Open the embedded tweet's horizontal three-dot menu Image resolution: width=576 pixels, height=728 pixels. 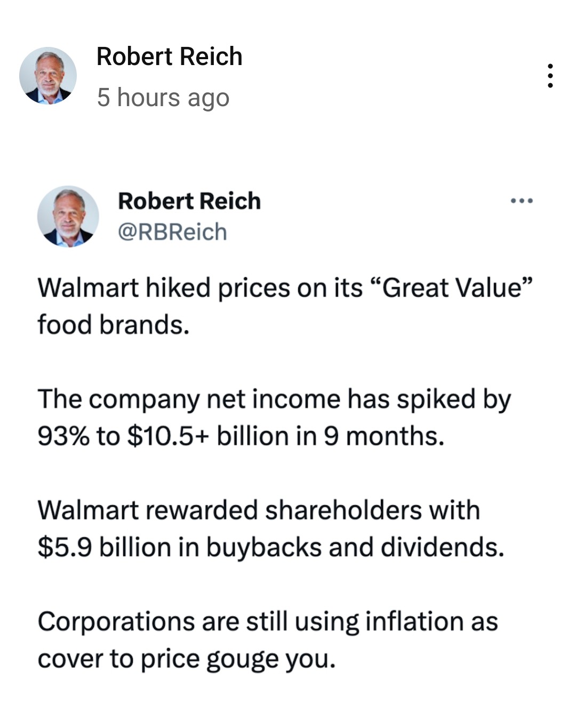click(522, 201)
